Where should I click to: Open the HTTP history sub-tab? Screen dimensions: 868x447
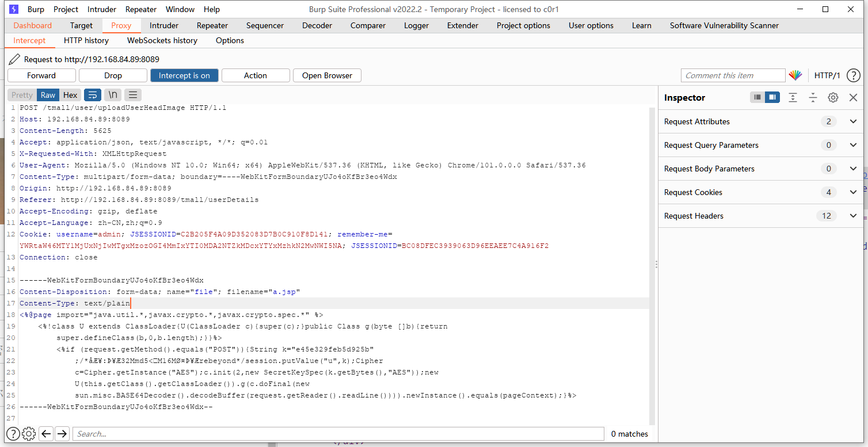click(x=86, y=40)
